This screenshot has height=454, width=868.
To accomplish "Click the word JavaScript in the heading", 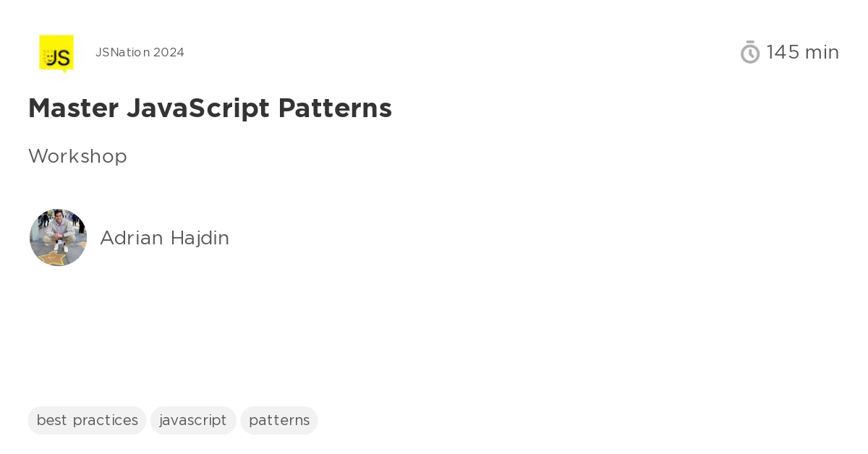I will pos(198,108).
